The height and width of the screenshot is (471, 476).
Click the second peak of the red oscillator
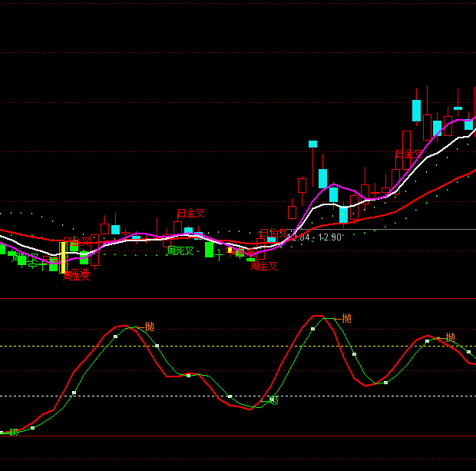coord(317,316)
